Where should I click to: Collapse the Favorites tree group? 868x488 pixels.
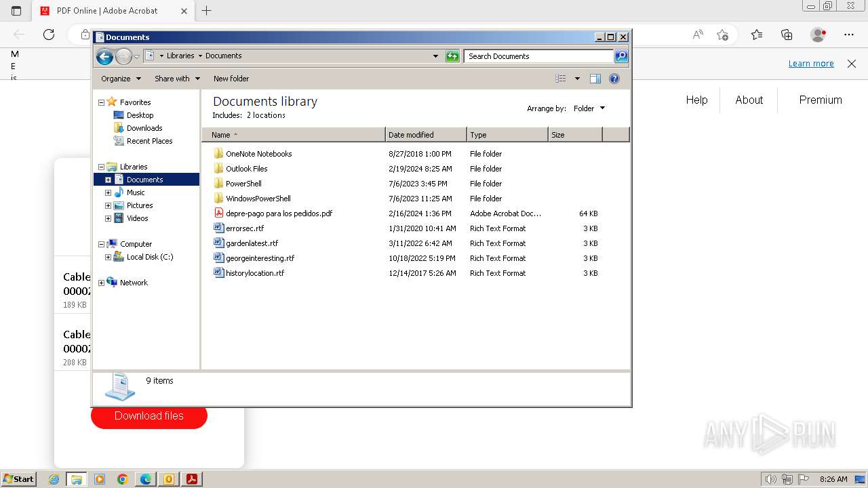point(101,102)
